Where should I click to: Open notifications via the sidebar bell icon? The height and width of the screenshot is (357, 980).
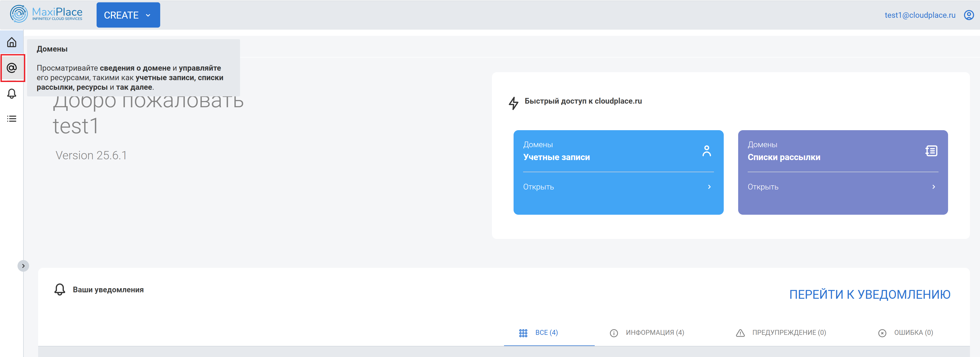click(x=12, y=94)
